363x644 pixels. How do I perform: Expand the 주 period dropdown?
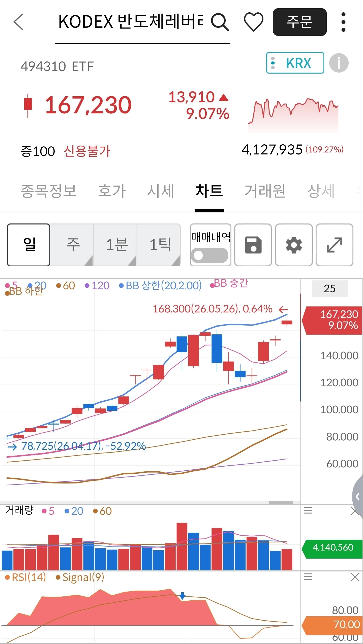click(x=72, y=245)
